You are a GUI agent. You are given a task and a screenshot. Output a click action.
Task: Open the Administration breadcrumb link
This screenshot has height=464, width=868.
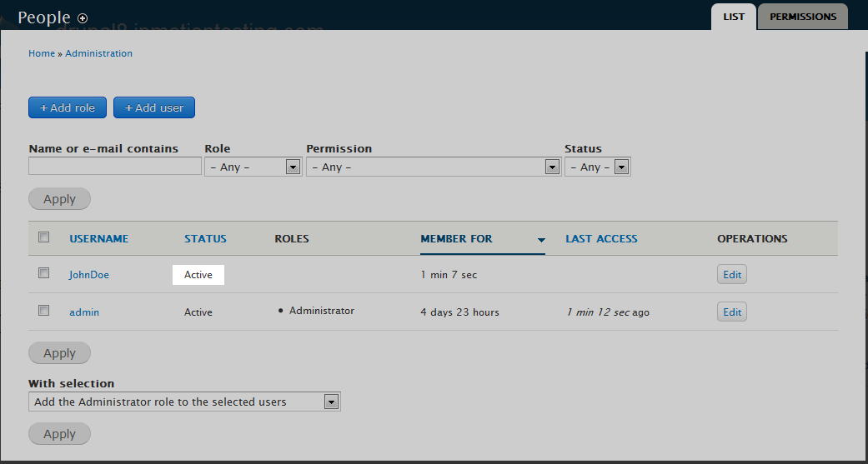click(99, 53)
